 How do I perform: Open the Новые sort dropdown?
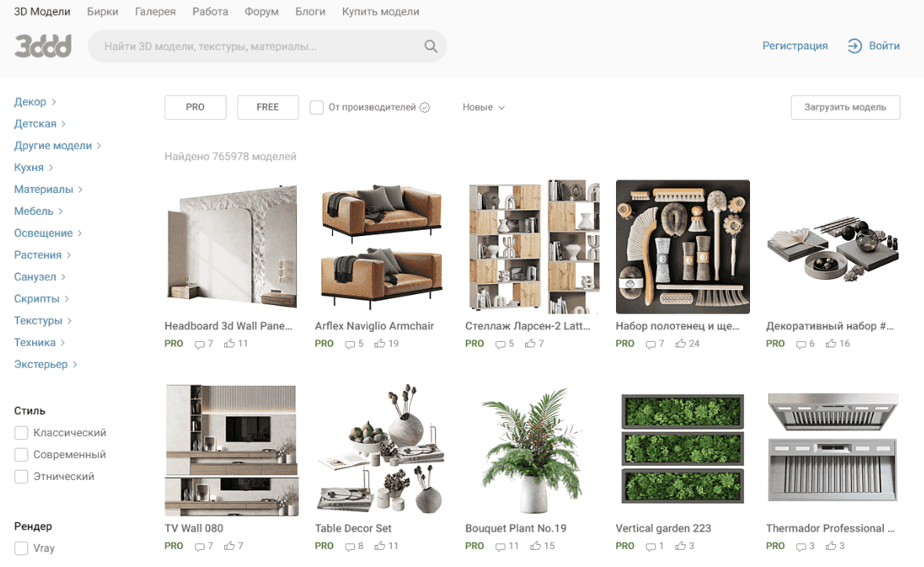pos(484,107)
